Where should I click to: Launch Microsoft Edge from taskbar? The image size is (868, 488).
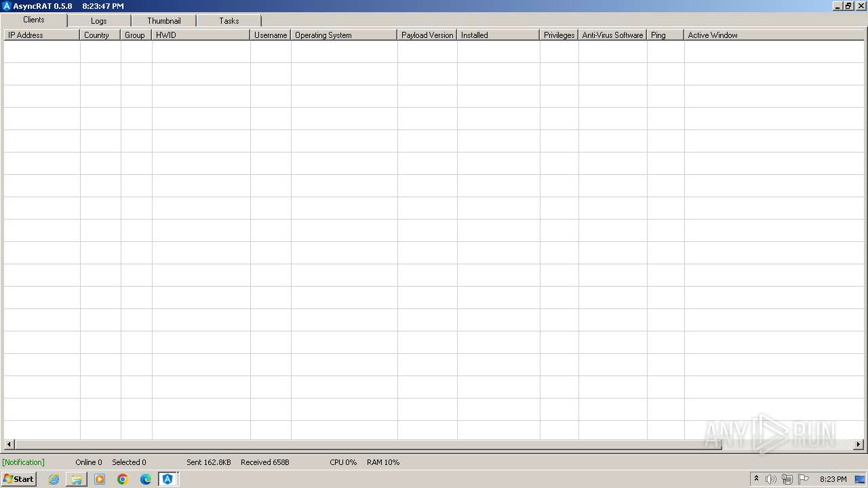[146, 479]
